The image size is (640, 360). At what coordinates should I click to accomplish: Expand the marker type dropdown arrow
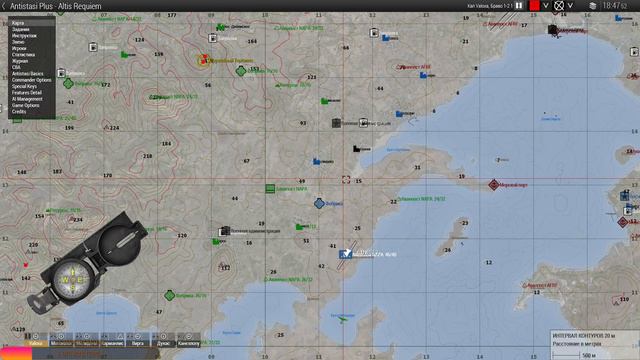[x=570, y=6]
